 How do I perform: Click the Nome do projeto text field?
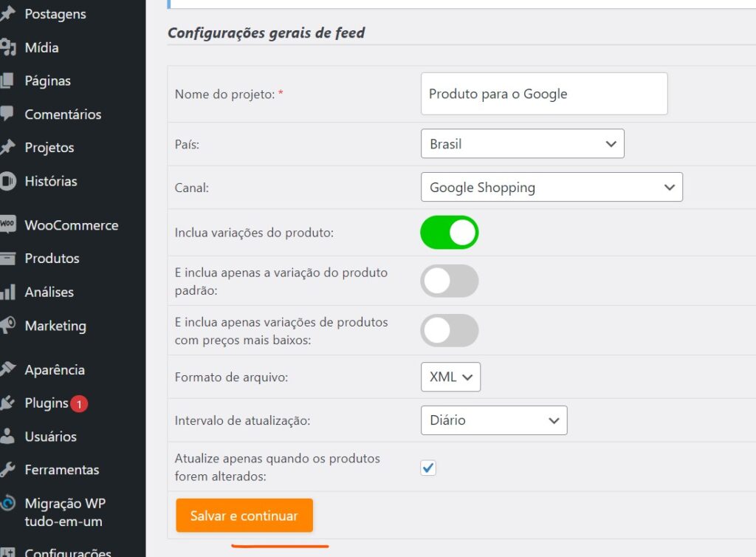pyautogui.click(x=544, y=94)
